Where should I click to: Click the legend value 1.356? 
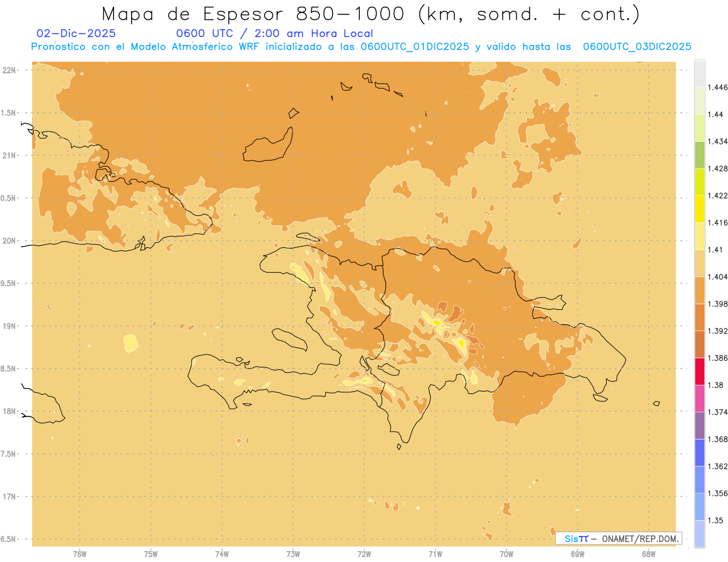click(x=717, y=493)
